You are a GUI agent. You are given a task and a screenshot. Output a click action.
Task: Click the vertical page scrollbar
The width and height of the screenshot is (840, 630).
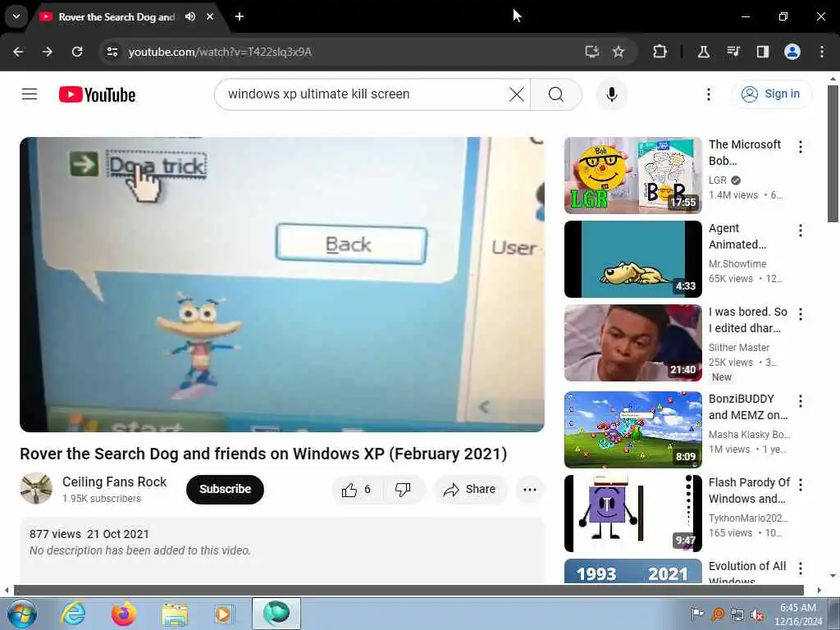(833, 153)
